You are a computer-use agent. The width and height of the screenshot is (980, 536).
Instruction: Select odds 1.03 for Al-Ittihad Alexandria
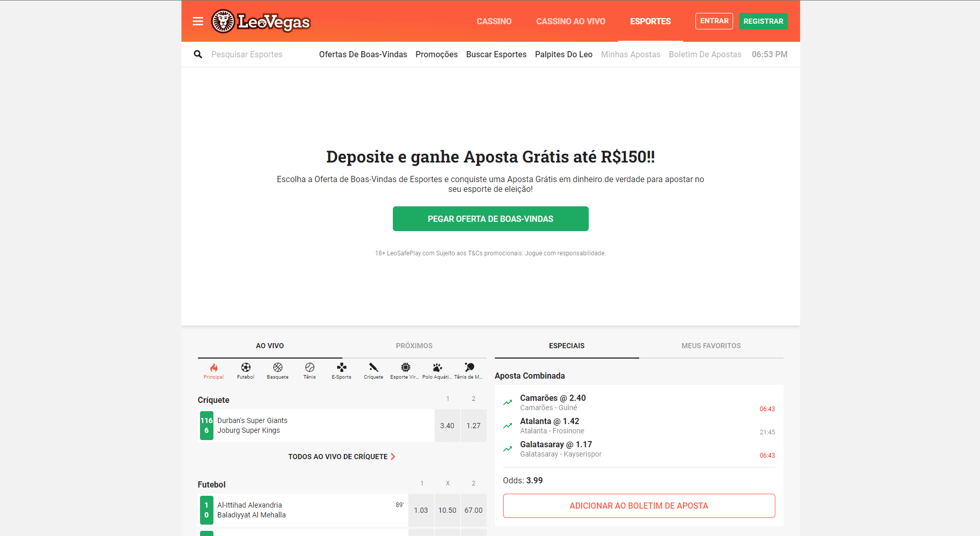click(421, 510)
